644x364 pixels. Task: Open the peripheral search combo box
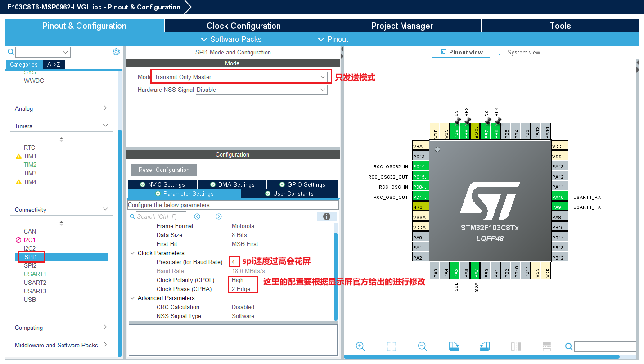[x=43, y=52]
